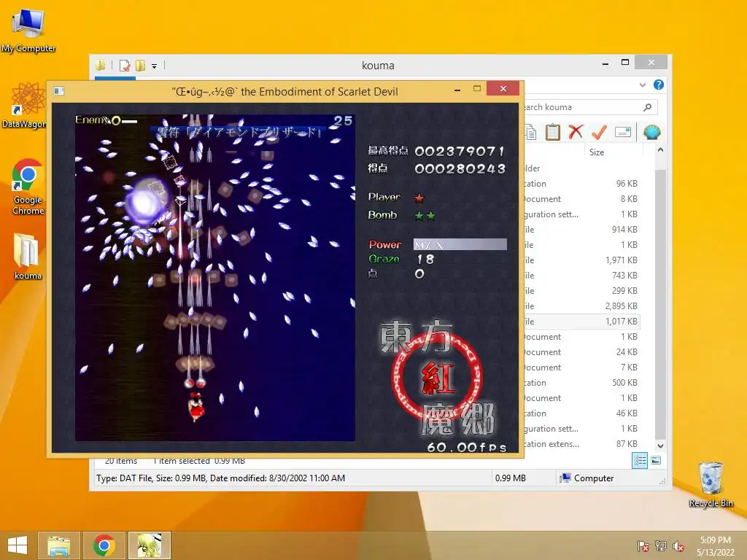Open the My Computer desktop icon
Screen dimensions: 747x560
pyautogui.click(x=28, y=29)
